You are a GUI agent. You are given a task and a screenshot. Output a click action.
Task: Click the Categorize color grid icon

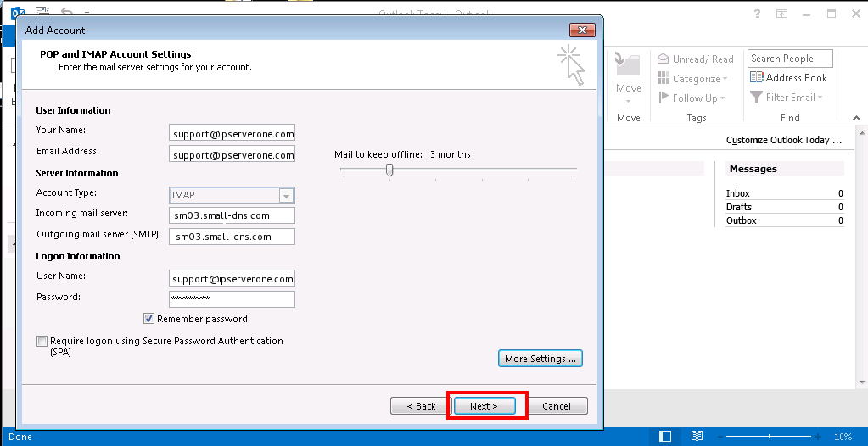click(x=664, y=78)
